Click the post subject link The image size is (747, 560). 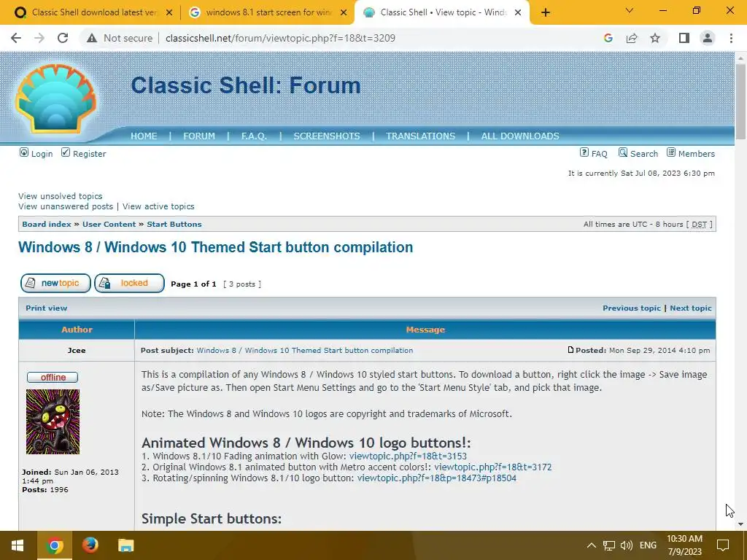point(305,351)
